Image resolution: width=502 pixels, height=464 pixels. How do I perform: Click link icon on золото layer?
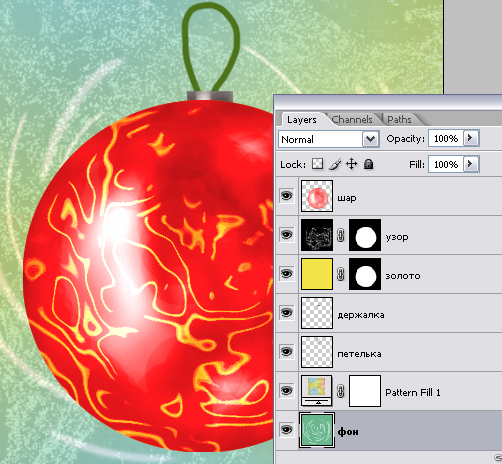(340, 274)
